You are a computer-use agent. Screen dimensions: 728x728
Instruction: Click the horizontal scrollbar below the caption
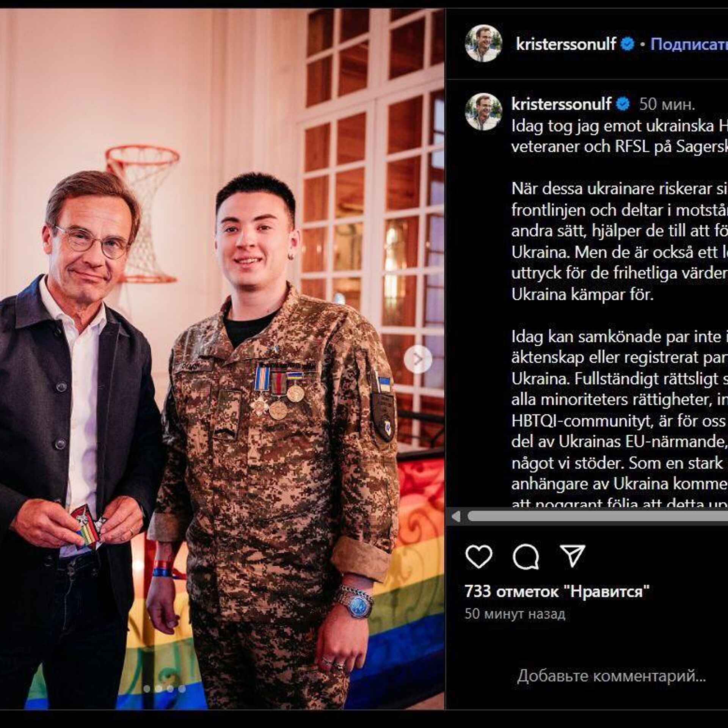(x=597, y=516)
